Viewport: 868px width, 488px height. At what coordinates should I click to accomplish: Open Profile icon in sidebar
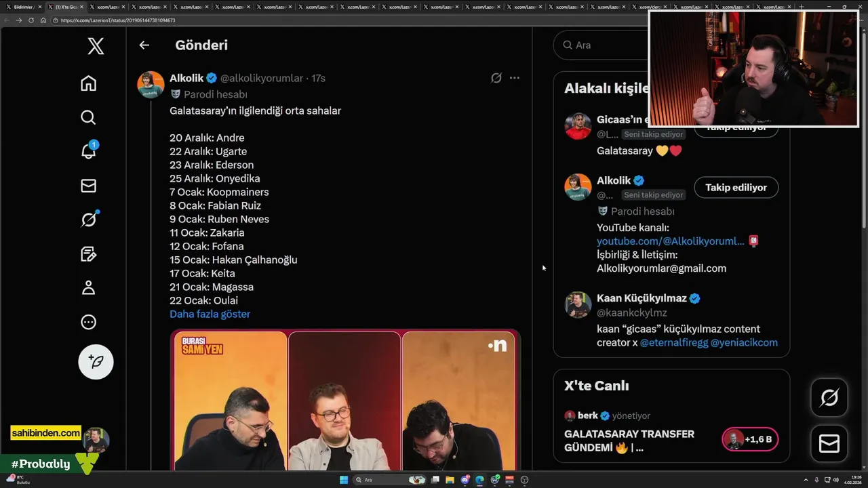coord(88,288)
